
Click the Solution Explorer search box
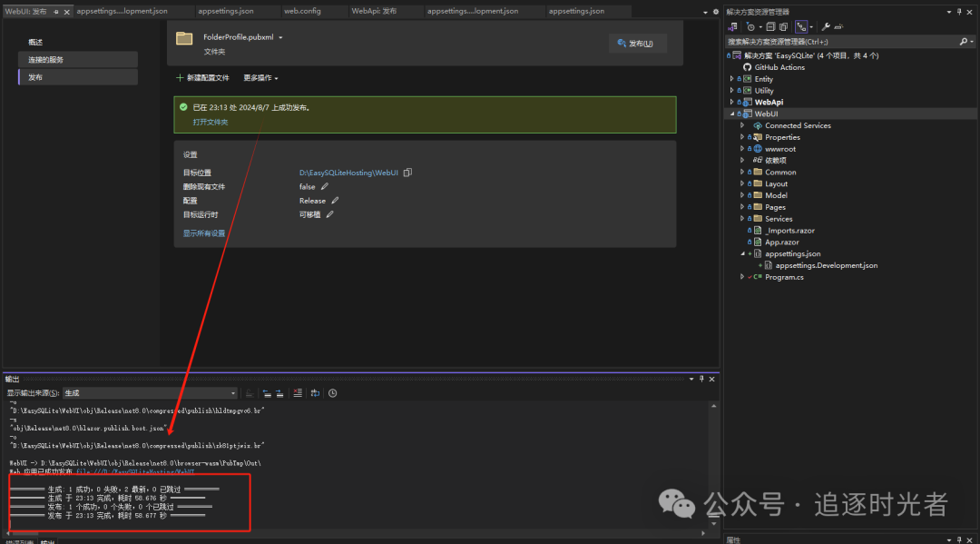click(839, 42)
